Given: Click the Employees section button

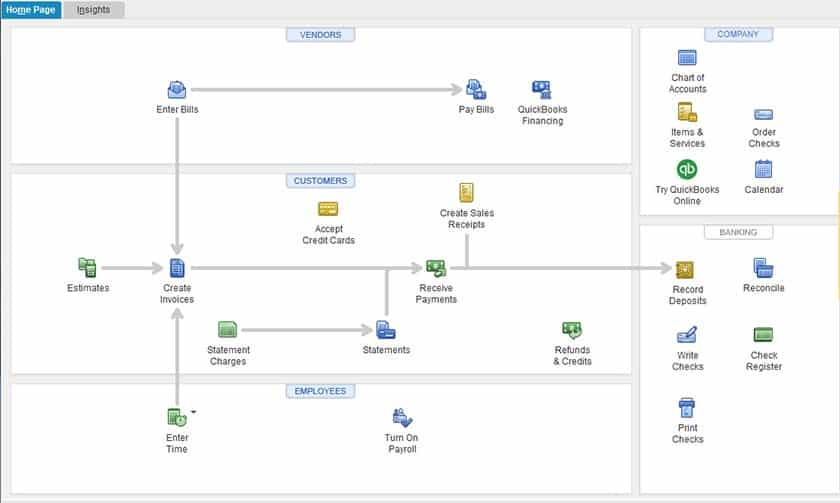Looking at the screenshot, I should [320, 391].
